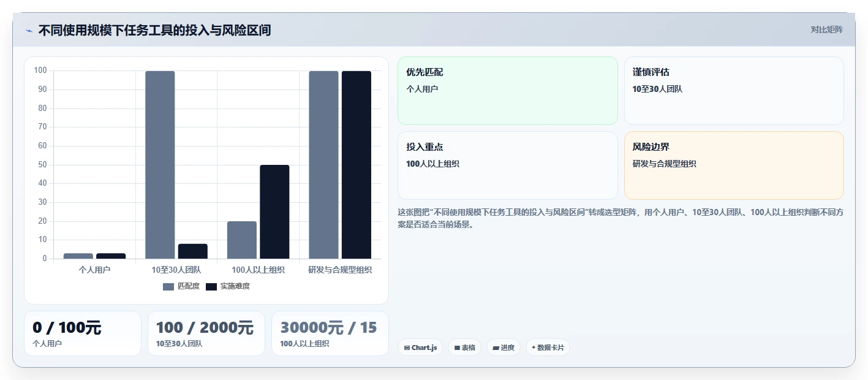This screenshot has width=868, height=380.
Task: Click 10至30人团队 caption under 100 / 2000元
Action: coord(179,344)
